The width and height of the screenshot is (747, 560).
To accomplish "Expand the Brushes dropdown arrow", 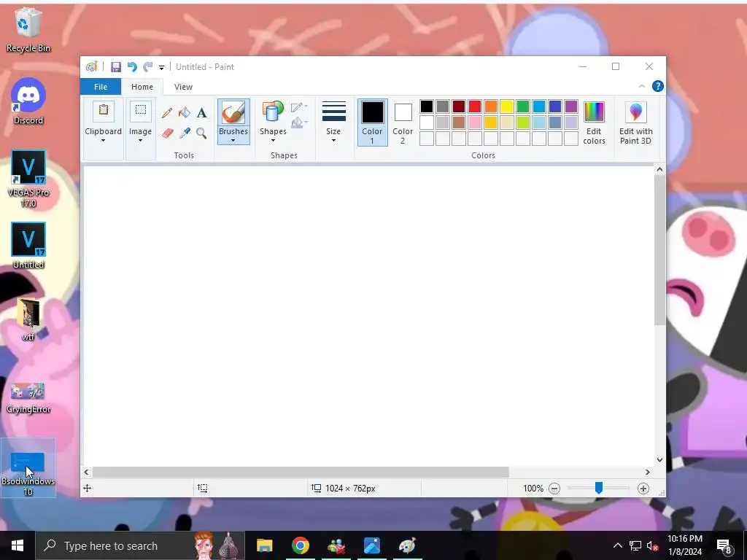I will [233, 141].
